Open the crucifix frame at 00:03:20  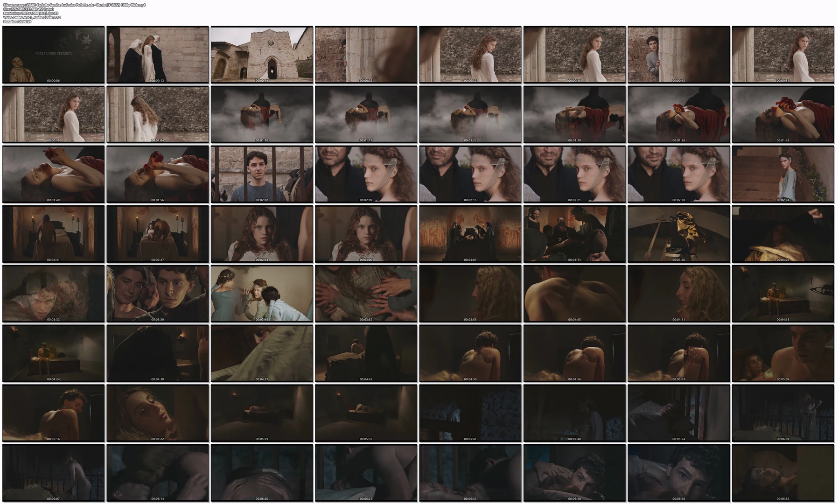[678, 234]
